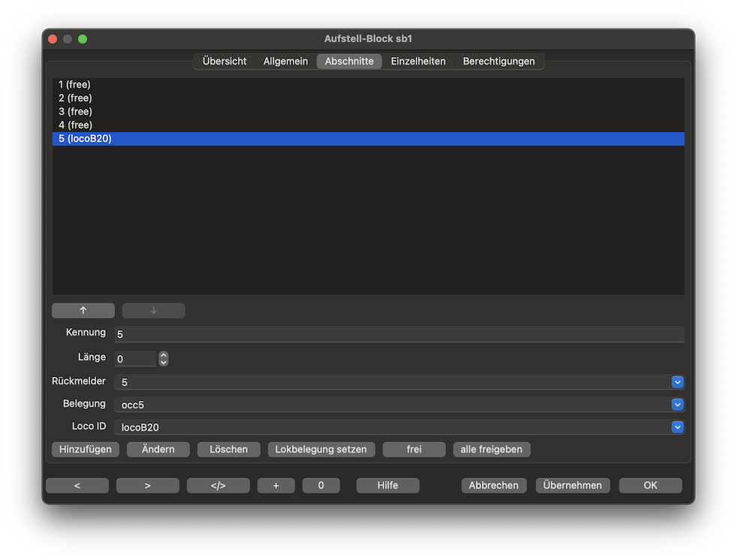Expand the Belegung dropdown list
Screen dimensions: 737x560
tap(677, 405)
